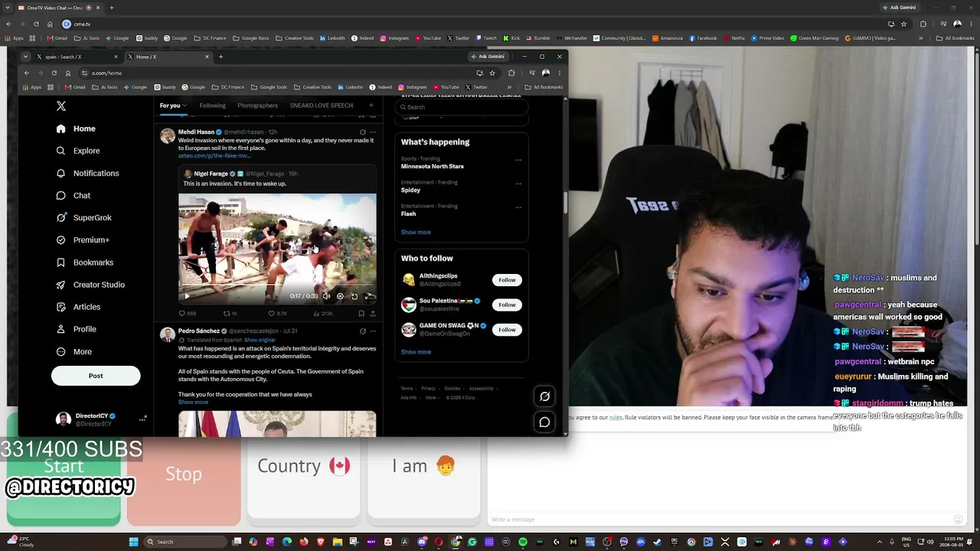Open SuperGrok from the sidebar
Screen dimensions: 980x551
(x=84, y=217)
